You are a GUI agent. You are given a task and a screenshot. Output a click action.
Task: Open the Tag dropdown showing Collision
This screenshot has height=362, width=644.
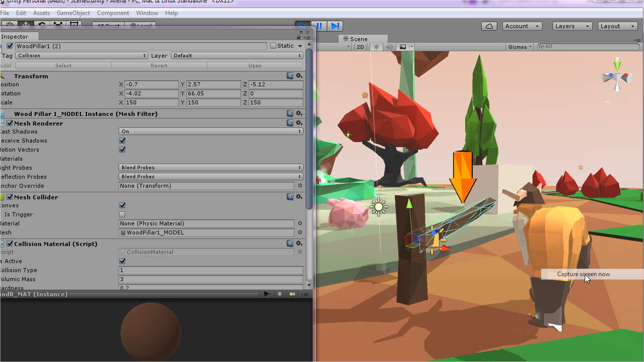tap(81, 55)
